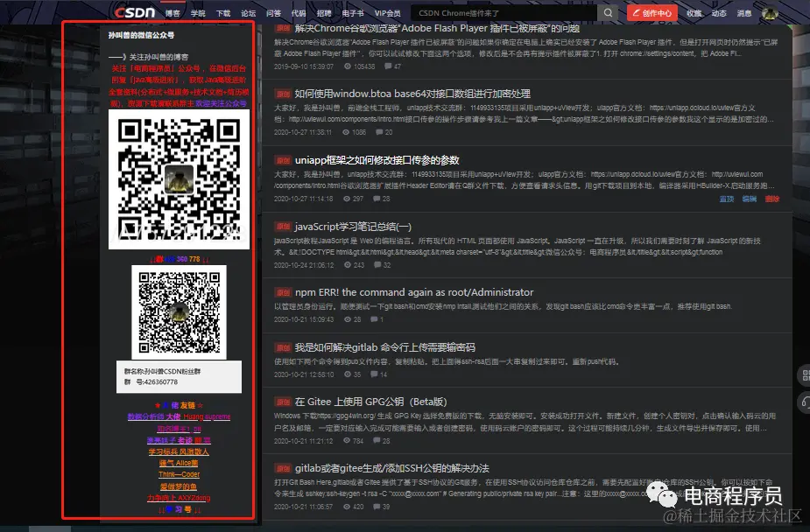Click the 学习标兵 风尘散人 friend link

(x=179, y=451)
